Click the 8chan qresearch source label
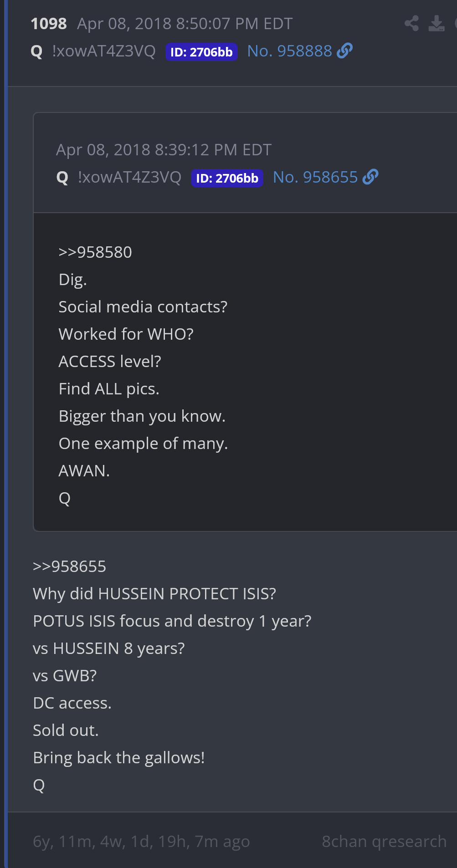Viewport: 457px width, 868px height. coord(384,842)
